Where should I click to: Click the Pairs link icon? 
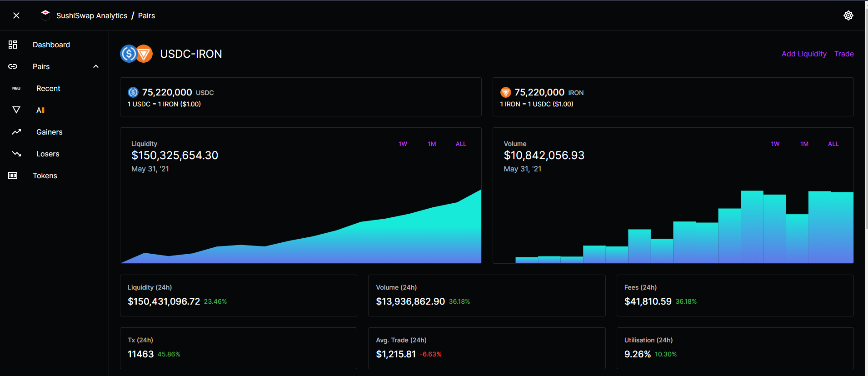click(x=13, y=66)
